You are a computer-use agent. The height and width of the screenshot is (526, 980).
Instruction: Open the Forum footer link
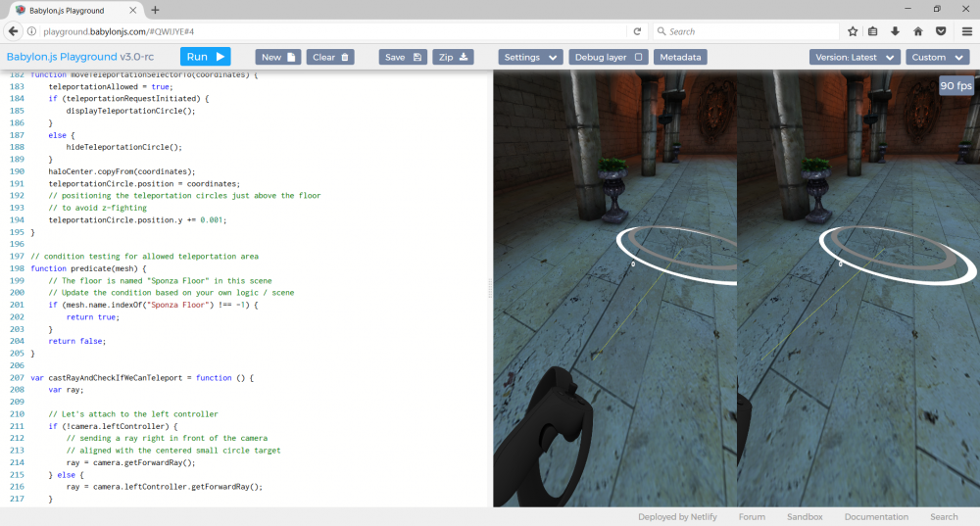point(752,516)
